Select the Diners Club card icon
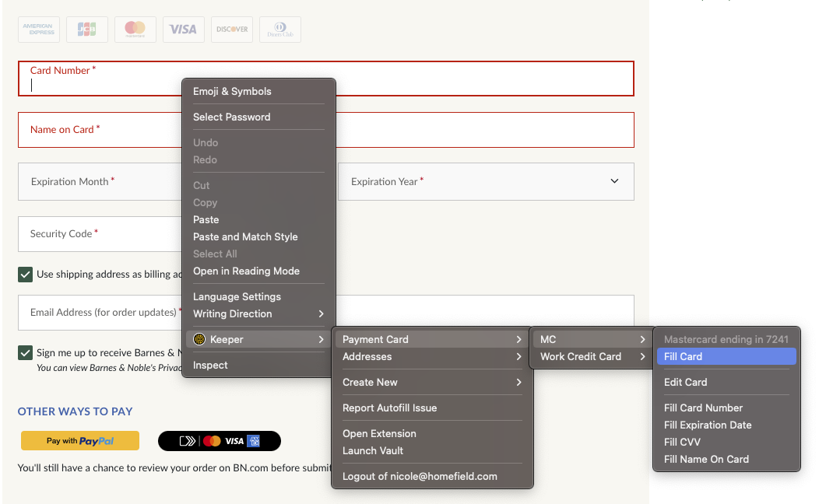 (x=279, y=29)
